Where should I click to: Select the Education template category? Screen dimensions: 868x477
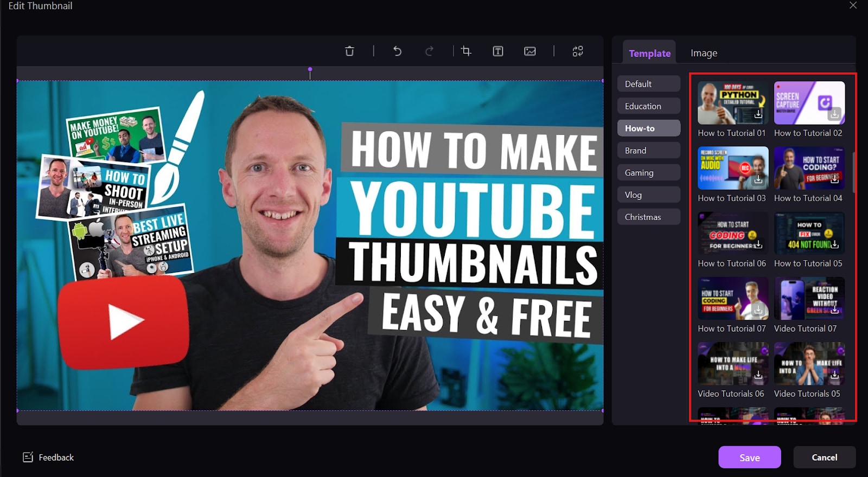(649, 106)
